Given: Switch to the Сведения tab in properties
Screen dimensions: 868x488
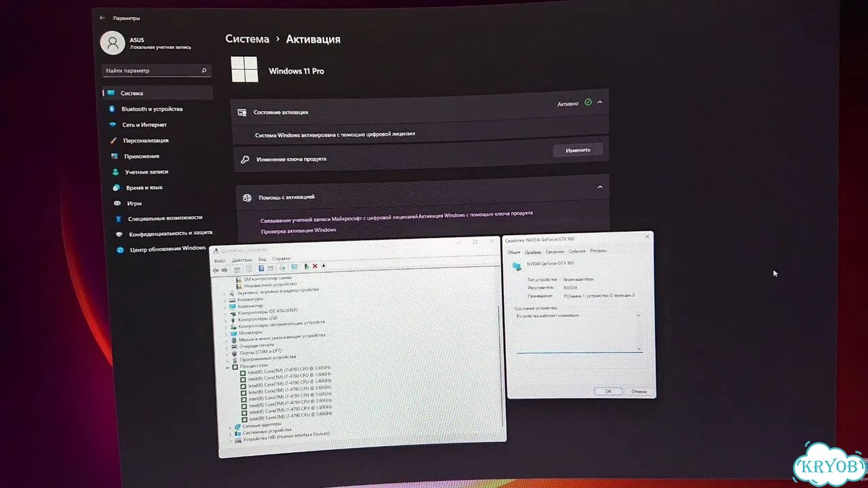Looking at the screenshot, I should point(555,252).
